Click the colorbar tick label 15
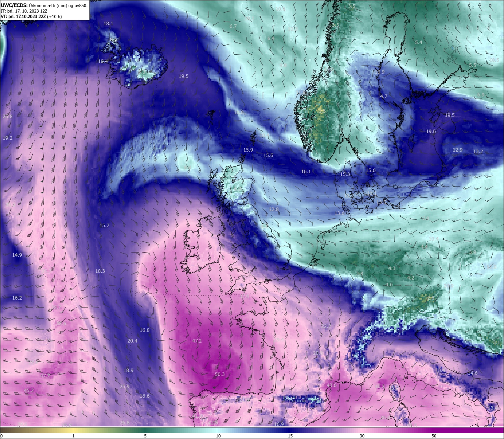 point(290,436)
